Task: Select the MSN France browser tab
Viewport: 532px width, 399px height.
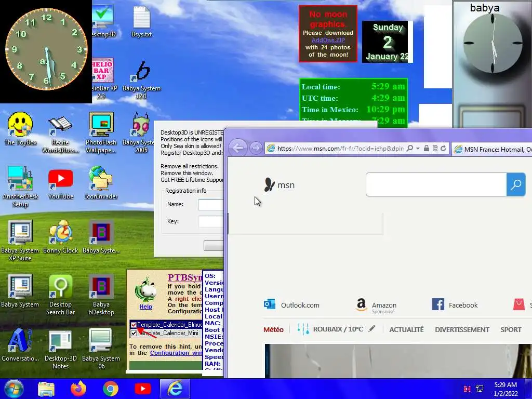Action: [x=492, y=149]
